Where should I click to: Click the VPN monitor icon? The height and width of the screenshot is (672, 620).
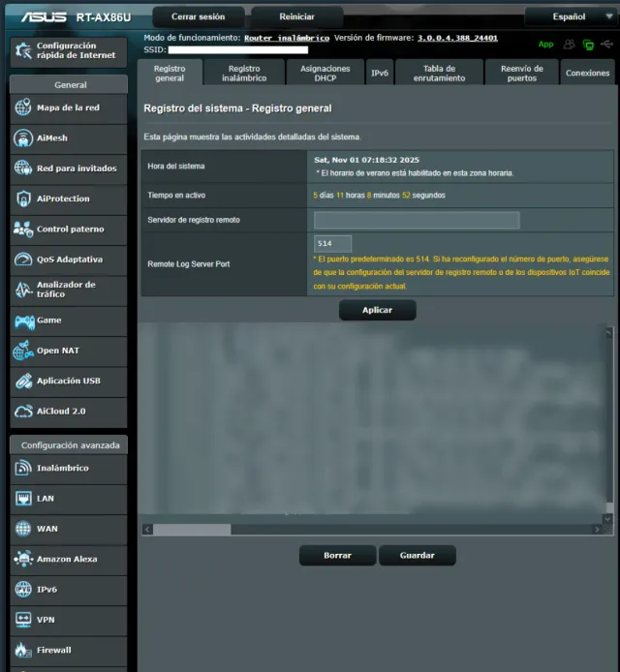(23, 620)
